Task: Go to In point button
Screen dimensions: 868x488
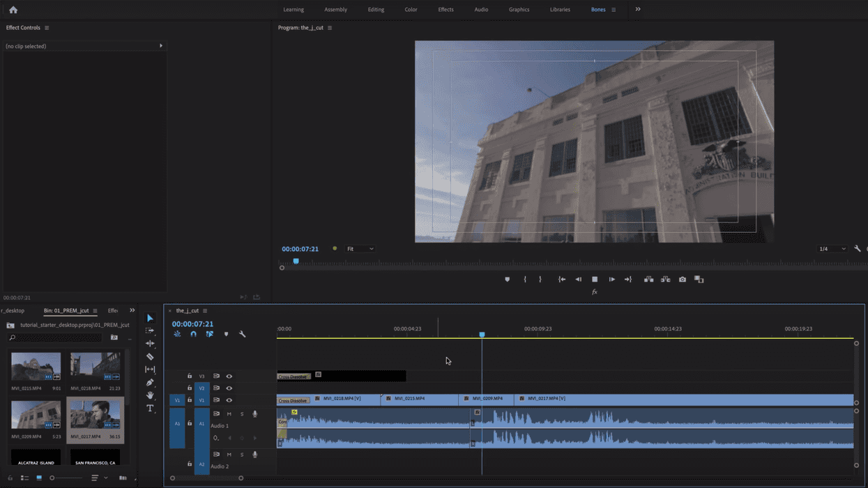Action: pyautogui.click(x=562, y=280)
